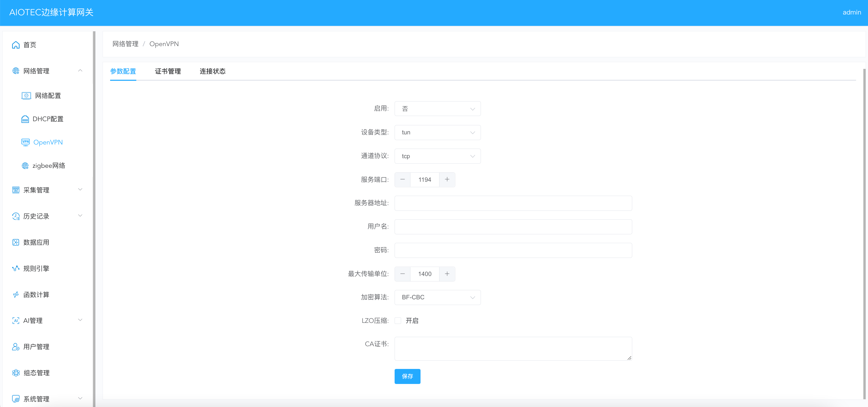Click the globe icon for 网络管理
This screenshot has height=407, width=868.
coord(16,71)
